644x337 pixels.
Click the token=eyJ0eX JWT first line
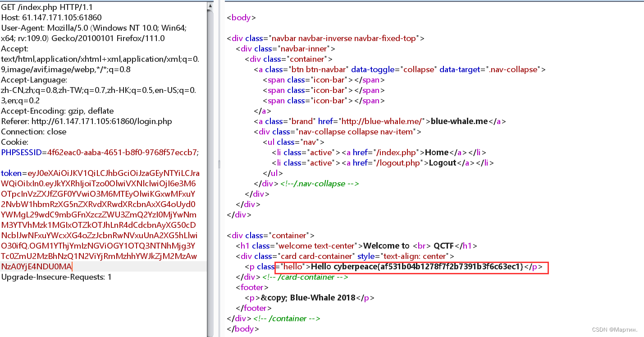pos(100,173)
